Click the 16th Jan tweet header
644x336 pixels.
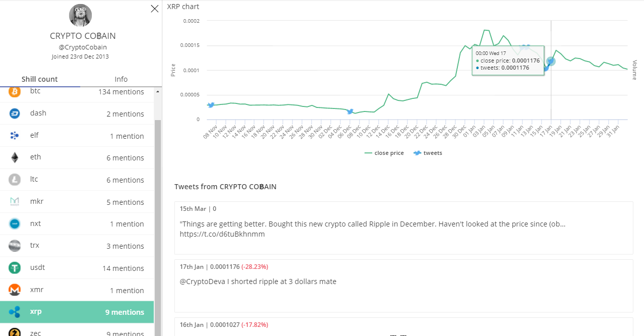coord(224,324)
